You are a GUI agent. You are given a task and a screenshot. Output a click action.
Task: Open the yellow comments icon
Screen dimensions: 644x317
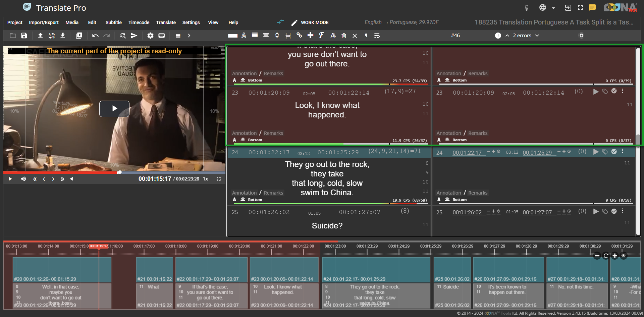click(592, 8)
